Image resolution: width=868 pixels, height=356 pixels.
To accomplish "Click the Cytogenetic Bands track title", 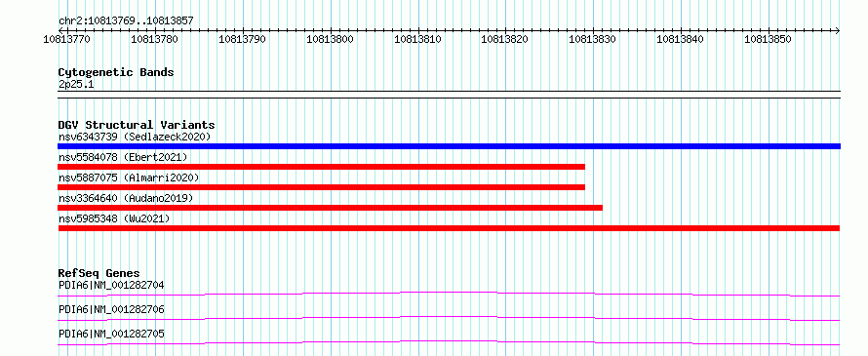I will pyautogui.click(x=116, y=72).
